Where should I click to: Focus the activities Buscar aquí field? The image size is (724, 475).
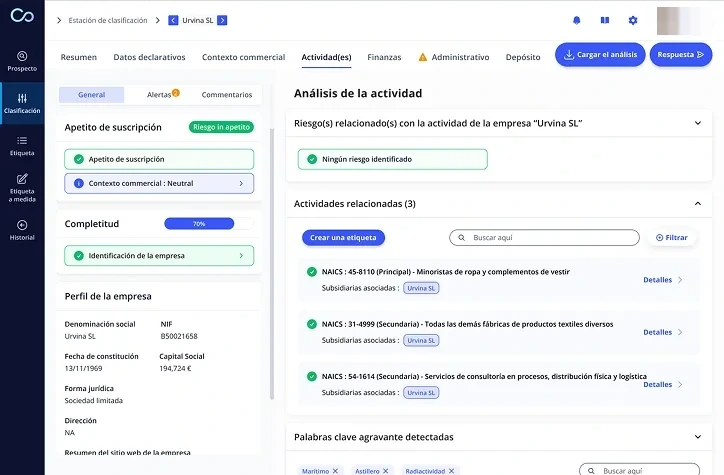coord(544,238)
